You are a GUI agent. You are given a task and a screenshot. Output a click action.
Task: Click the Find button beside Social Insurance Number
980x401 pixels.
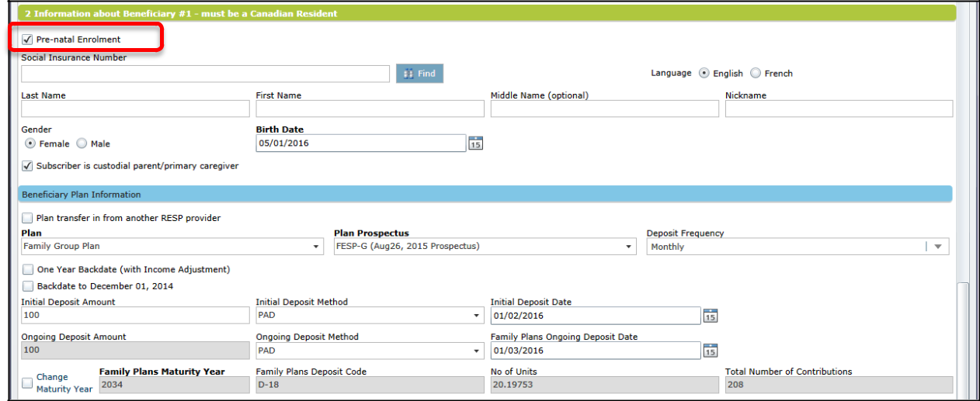[x=419, y=74]
